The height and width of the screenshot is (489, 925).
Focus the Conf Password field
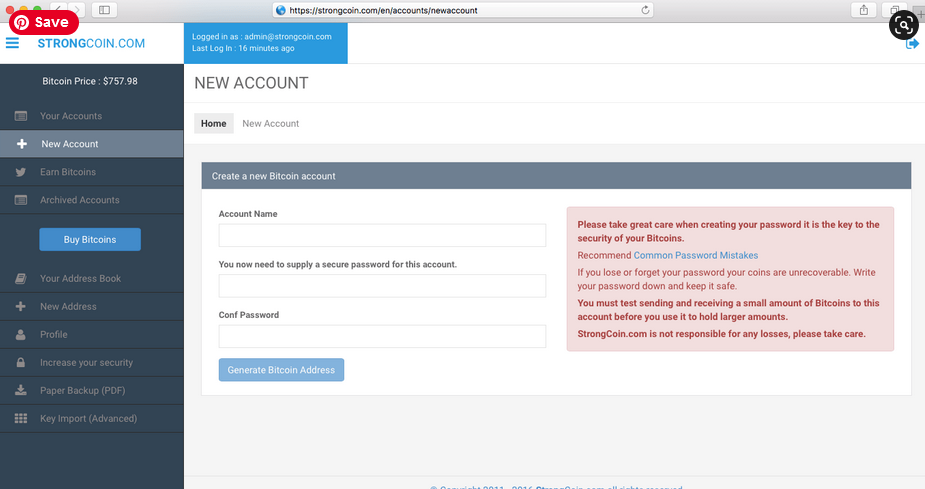point(382,336)
